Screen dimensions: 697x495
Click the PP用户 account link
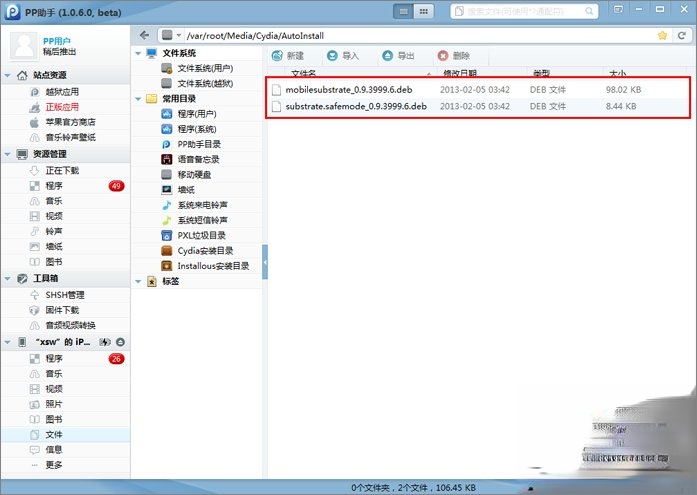coord(56,41)
